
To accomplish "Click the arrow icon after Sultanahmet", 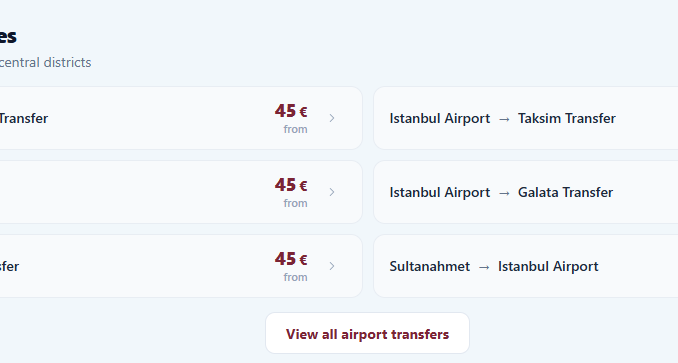I will (484, 267).
